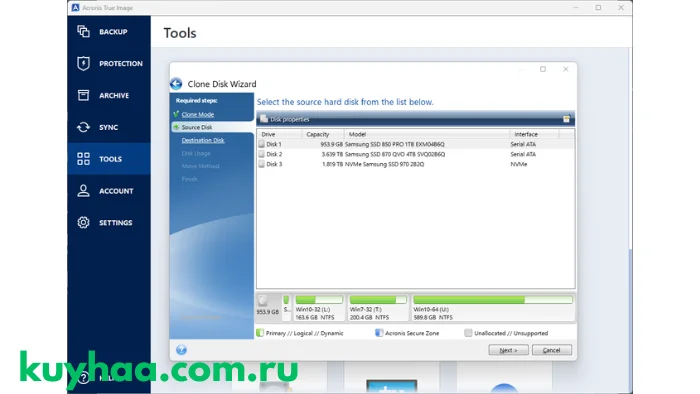
Task: Click the 3.639 TB capacity value
Action: tap(332, 154)
